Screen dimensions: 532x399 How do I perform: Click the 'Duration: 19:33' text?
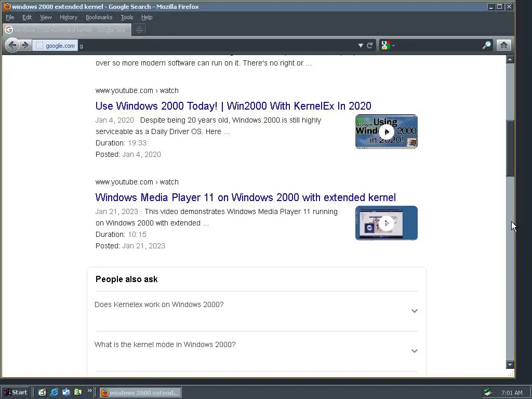click(x=121, y=143)
